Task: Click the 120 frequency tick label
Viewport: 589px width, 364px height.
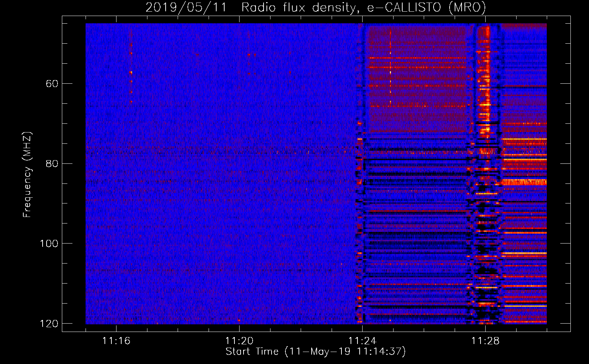Action: click(x=49, y=324)
